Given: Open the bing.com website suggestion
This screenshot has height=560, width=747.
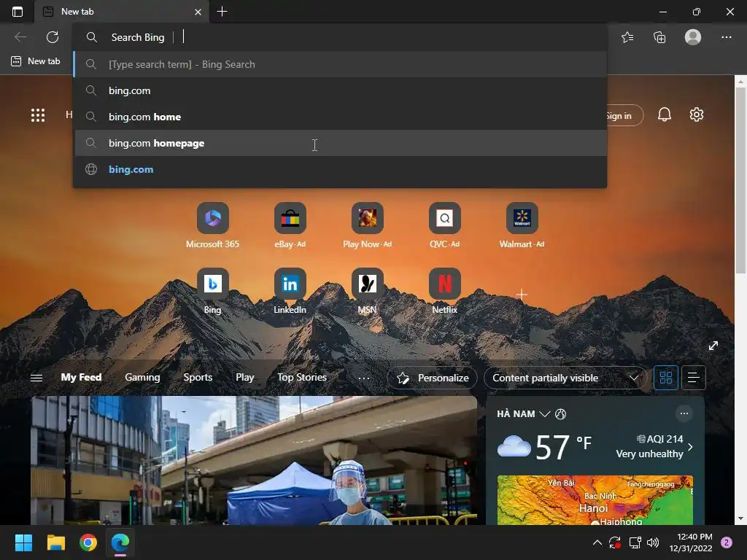Looking at the screenshot, I should (341, 169).
